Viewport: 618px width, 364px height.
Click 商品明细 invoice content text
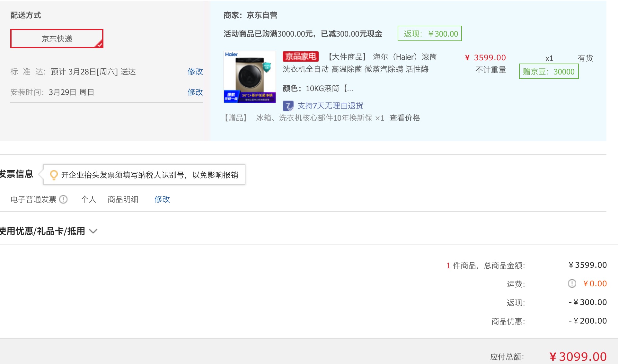click(123, 199)
